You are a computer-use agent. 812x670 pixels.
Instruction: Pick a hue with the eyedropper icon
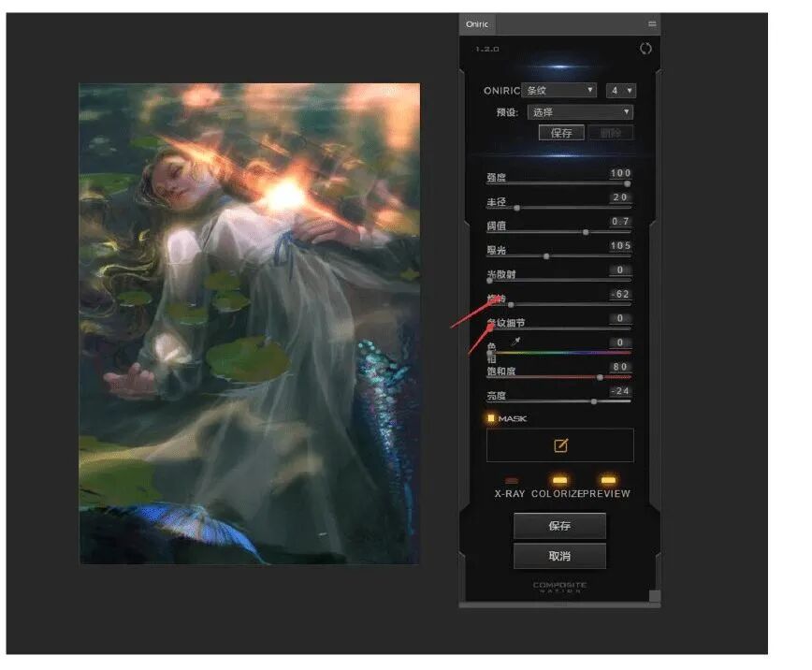click(x=515, y=341)
